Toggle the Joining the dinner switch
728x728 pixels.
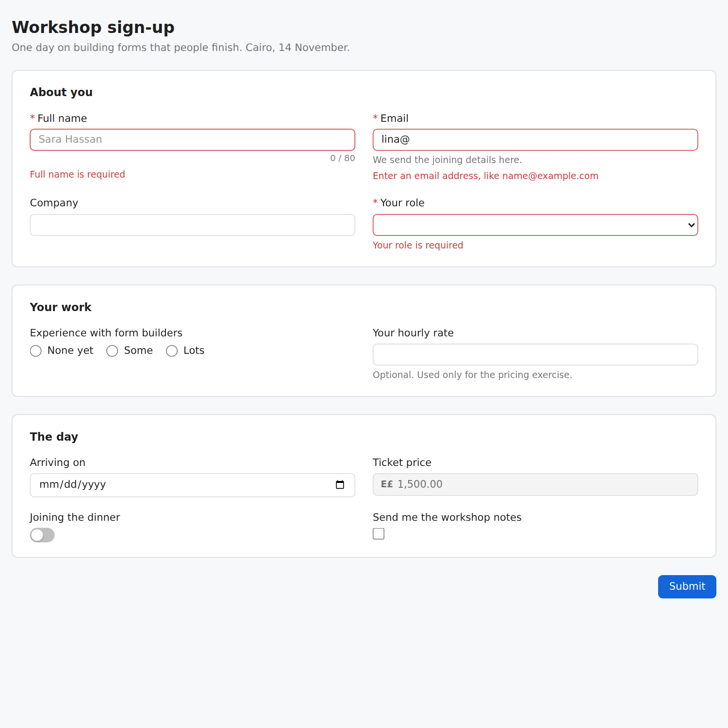pyautogui.click(x=42, y=535)
